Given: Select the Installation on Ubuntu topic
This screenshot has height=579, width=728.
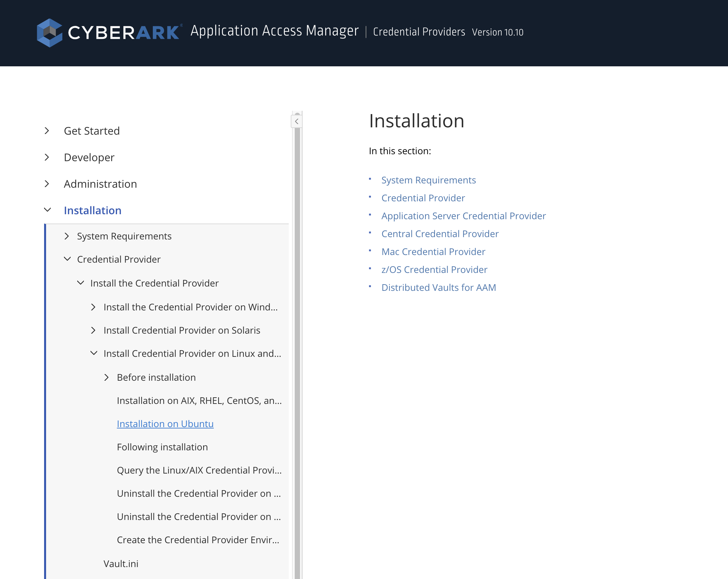Looking at the screenshot, I should [x=165, y=423].
